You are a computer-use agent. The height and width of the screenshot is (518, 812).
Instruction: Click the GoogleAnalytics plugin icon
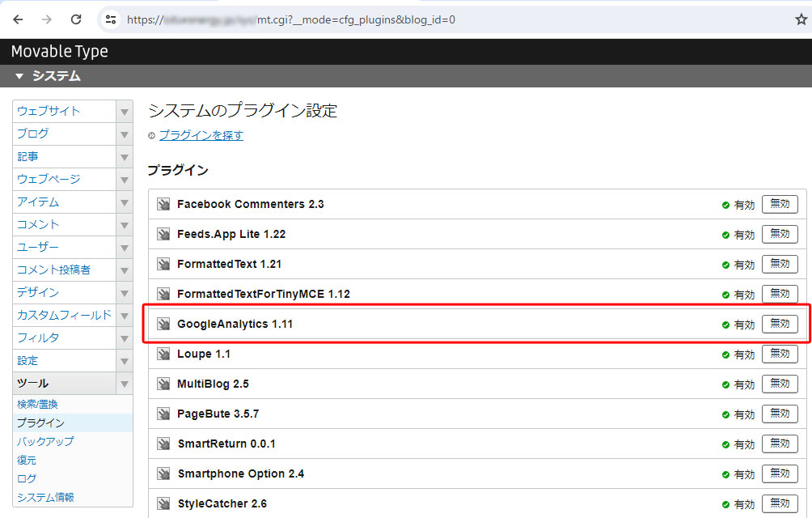click(x=163, y=324)
